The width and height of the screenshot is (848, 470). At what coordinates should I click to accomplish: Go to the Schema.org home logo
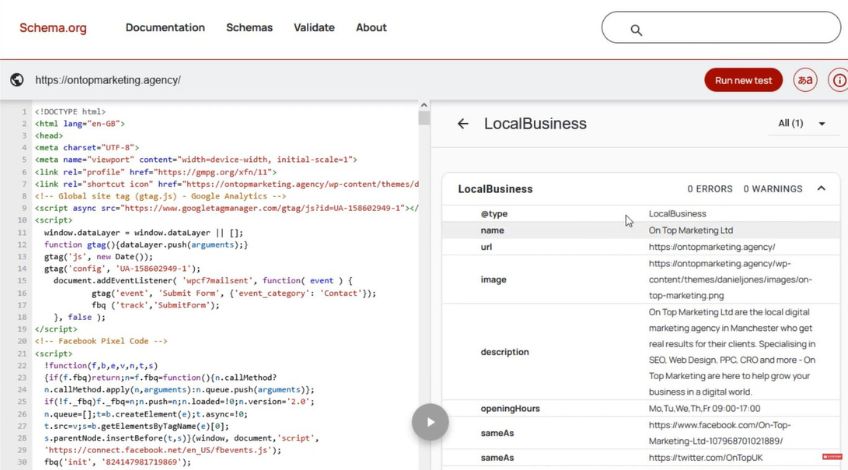[53, 28]
